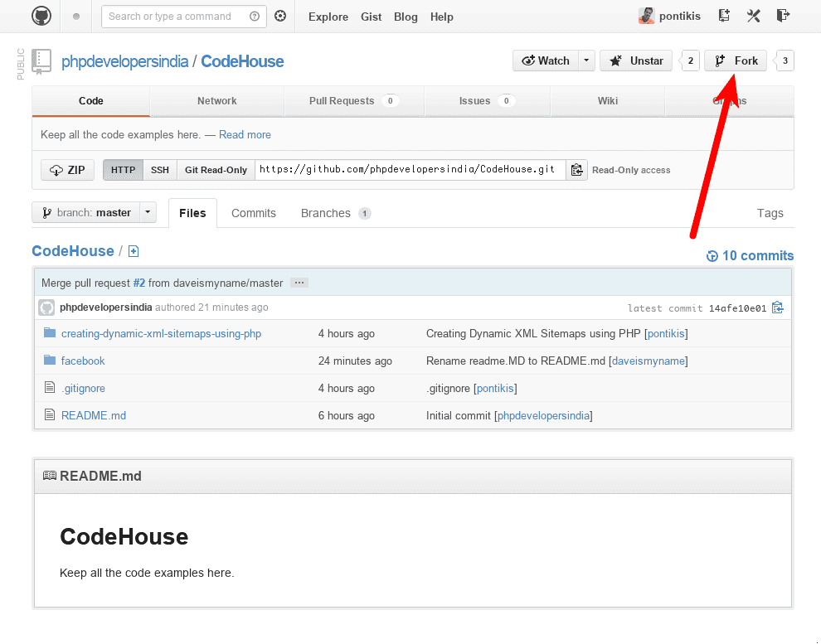Switch clone URL to SSH
The image size is (821, 644).
coord(160,170)
